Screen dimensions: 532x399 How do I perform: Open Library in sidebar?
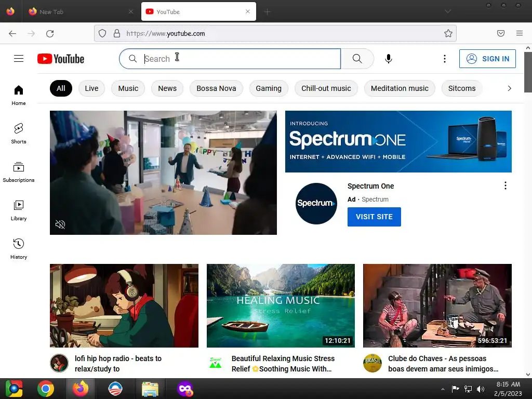[19, 211]
